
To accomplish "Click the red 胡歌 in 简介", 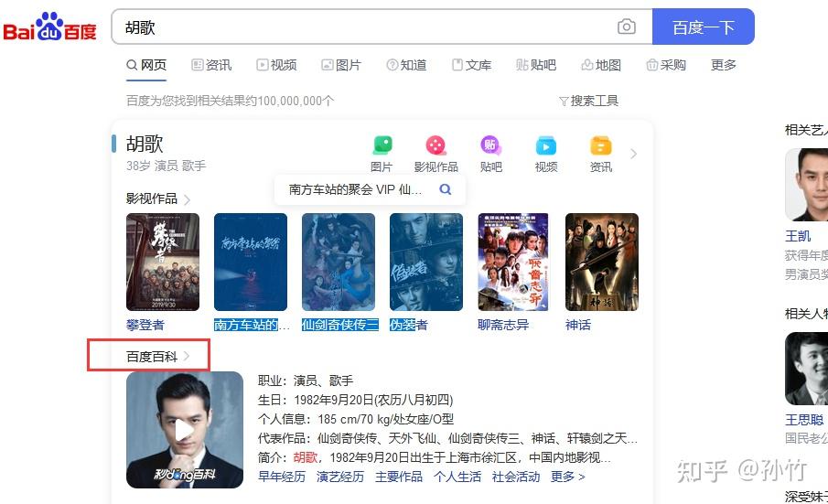I will click(x=306, y=457).
